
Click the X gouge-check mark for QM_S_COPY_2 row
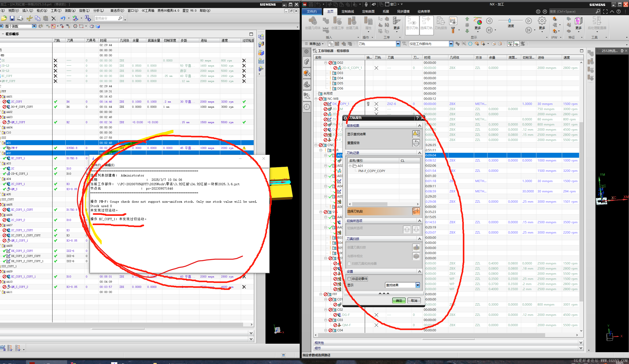[244, 287]
